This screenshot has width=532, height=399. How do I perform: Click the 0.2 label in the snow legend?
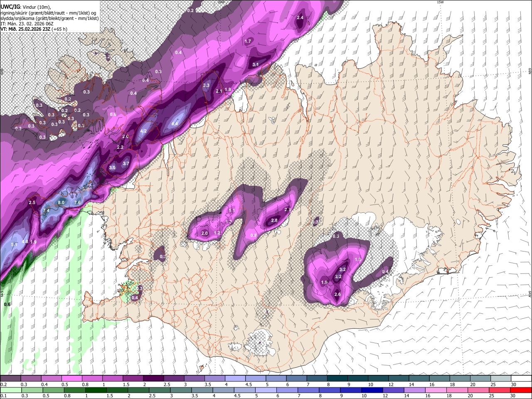[x=3, y=384]
